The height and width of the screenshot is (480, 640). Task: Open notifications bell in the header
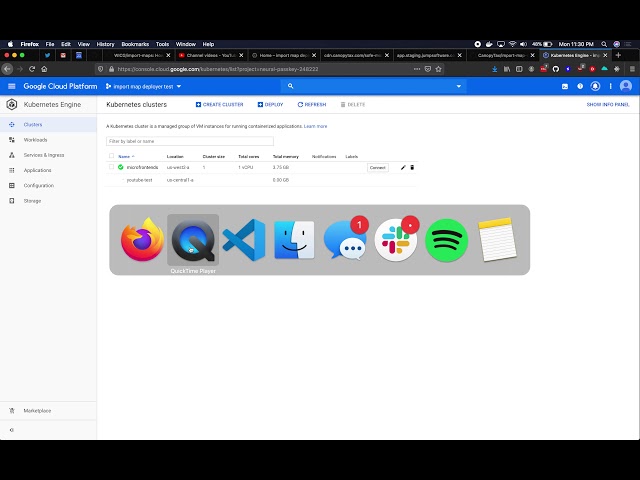[x=595, y=86]
